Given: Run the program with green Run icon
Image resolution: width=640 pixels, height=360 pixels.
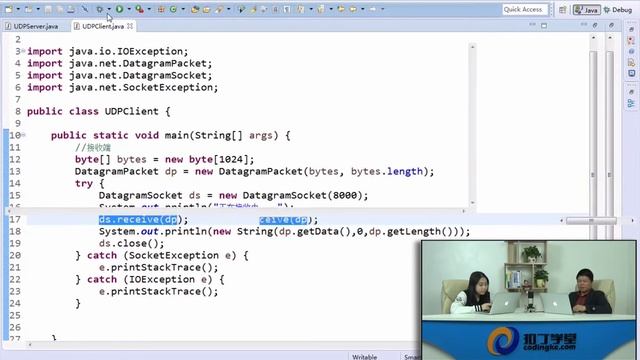Looking at the screenshot, I should pos(120,9).
